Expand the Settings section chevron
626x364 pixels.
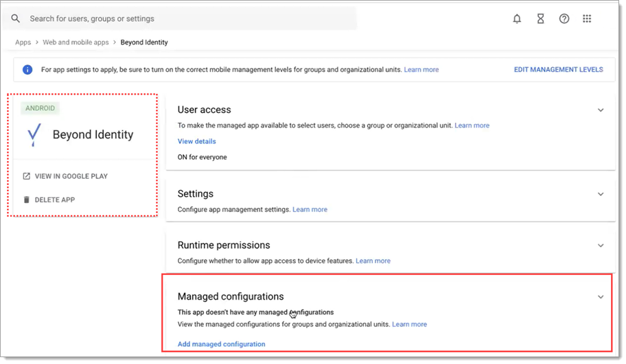(601, 195)
